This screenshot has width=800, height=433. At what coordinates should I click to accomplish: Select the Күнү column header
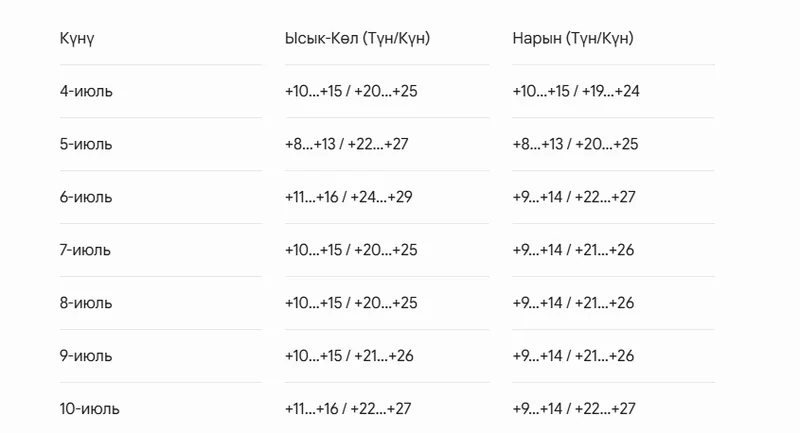point(77,39)
